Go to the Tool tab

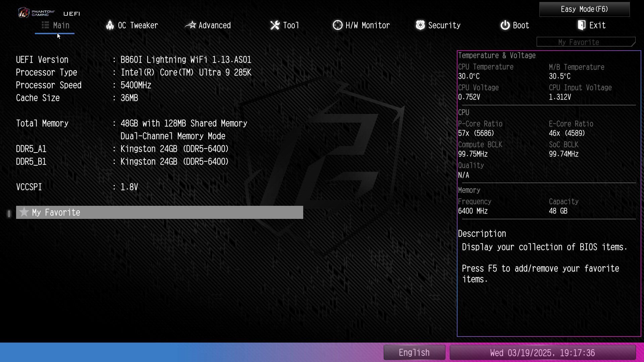pyautogui.click(x=284, y=25)
